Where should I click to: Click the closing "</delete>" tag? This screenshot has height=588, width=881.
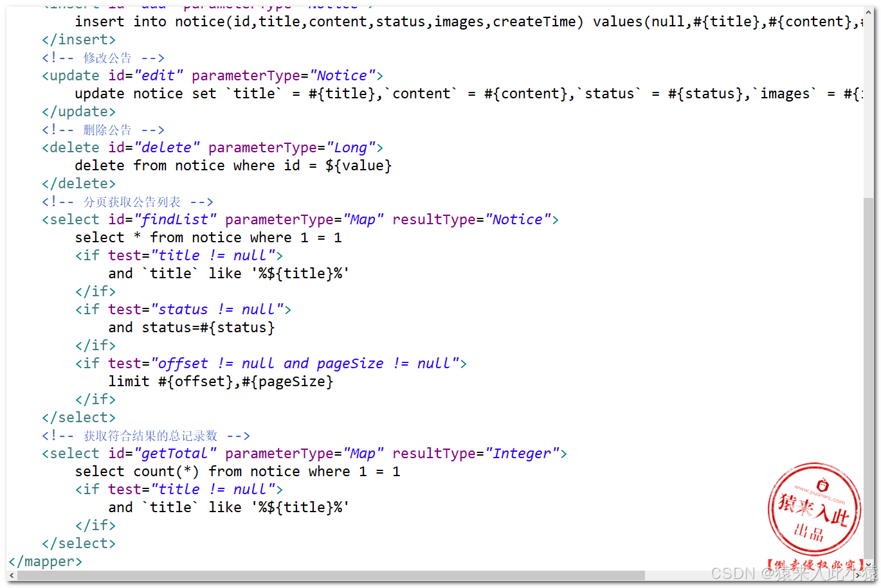79,184
